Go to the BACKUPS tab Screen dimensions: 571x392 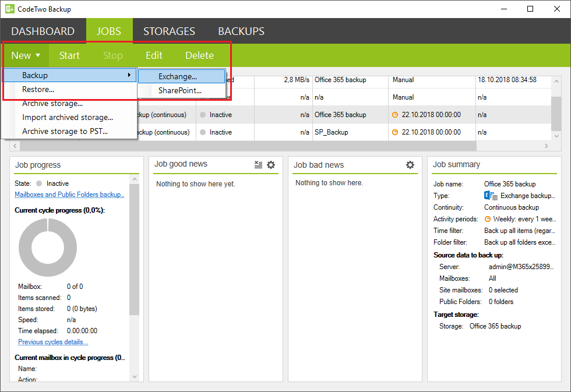(x=241, y=31)
